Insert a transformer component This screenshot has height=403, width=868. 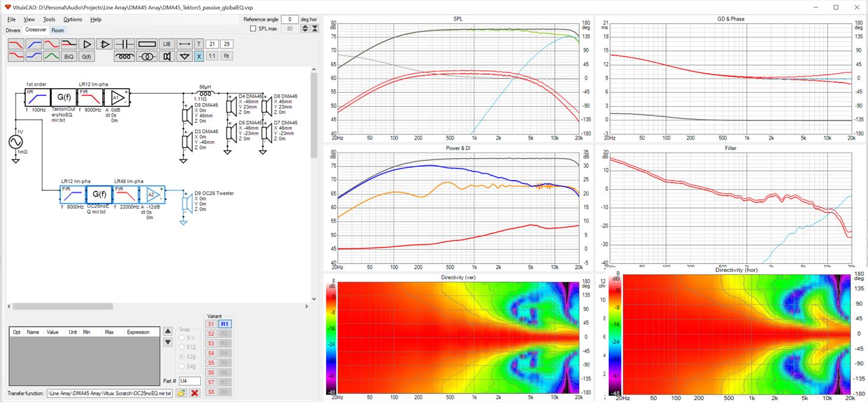tap(147, 57)
